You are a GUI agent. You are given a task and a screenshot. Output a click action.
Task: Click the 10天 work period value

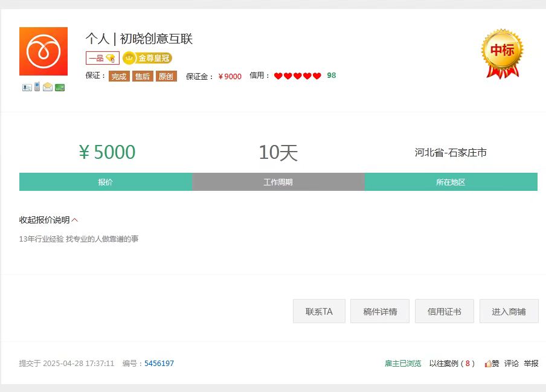(278, 152)
